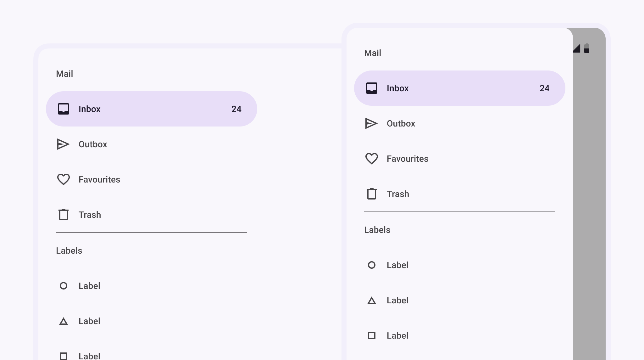Click the 24 unread count badge on Inbox
Viewport: 644px width, 360px height.
[236, 109]
